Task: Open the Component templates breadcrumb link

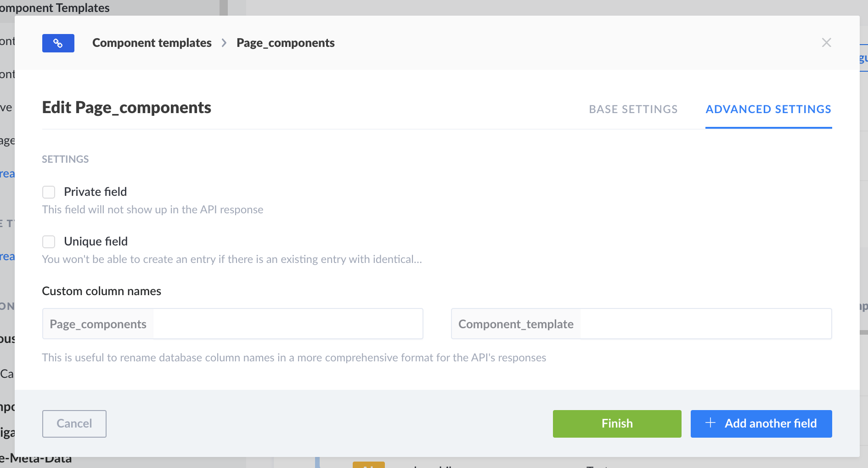Action: click(x=152, y=42)
